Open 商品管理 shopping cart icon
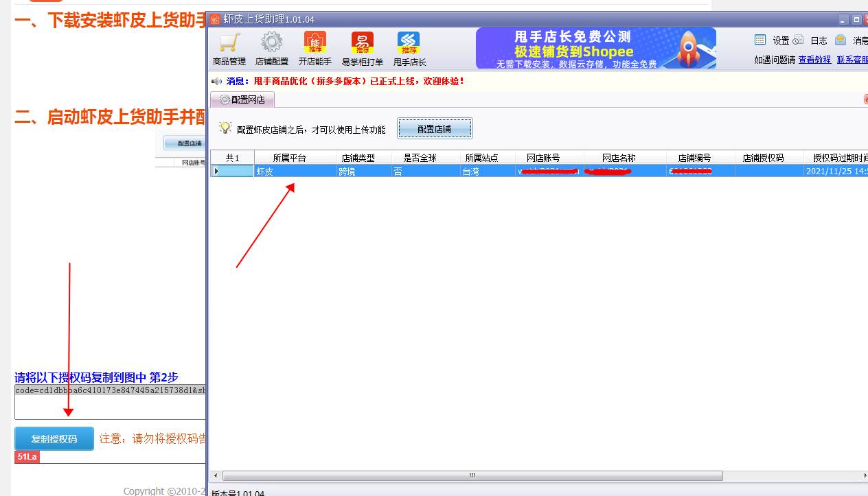The image size is (868, 496). (x=229, y=49)
